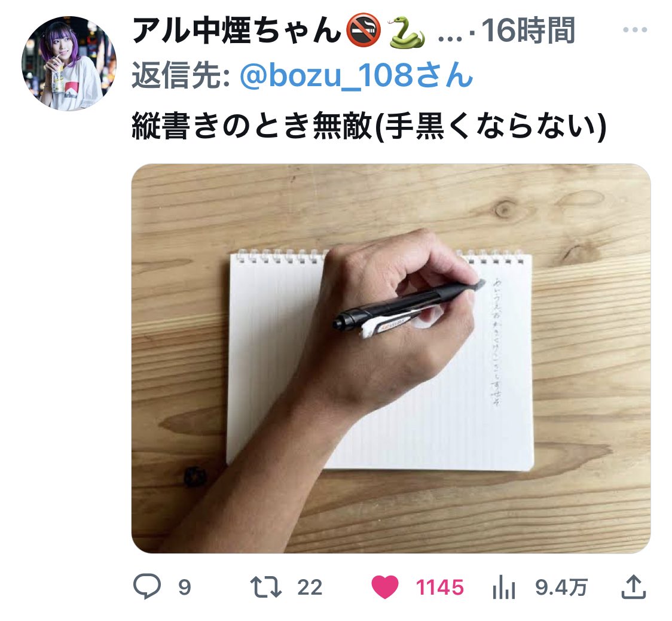Click the snake emoji in name
Viewport: 672px width, 621px height.
click(407, 31)
